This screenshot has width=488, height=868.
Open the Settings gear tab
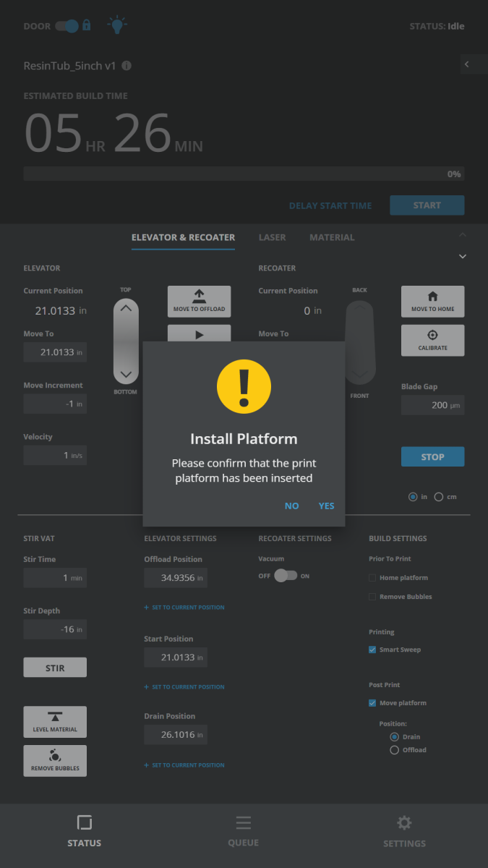pyautogui.click(x=404, y=831)
